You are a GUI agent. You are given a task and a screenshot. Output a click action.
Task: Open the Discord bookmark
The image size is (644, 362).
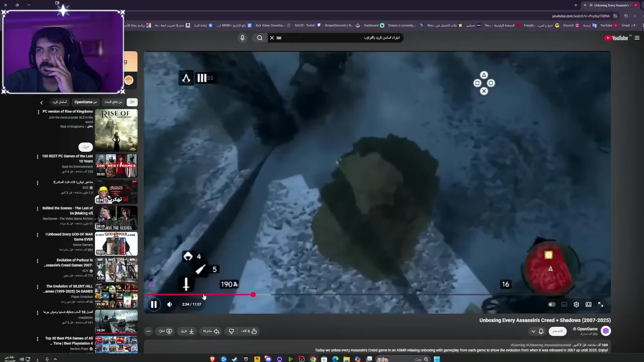pyautogui.click(x=571, y=25)
